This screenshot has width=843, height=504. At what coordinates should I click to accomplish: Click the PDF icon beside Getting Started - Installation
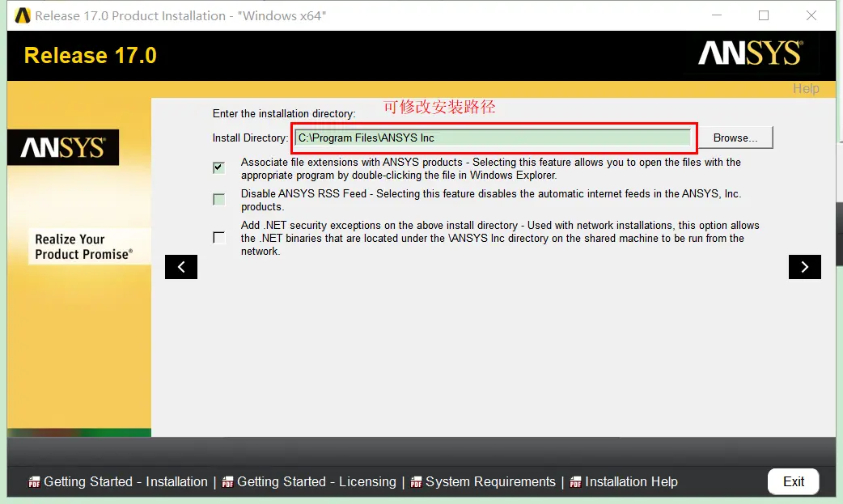[x=35, y=482]
